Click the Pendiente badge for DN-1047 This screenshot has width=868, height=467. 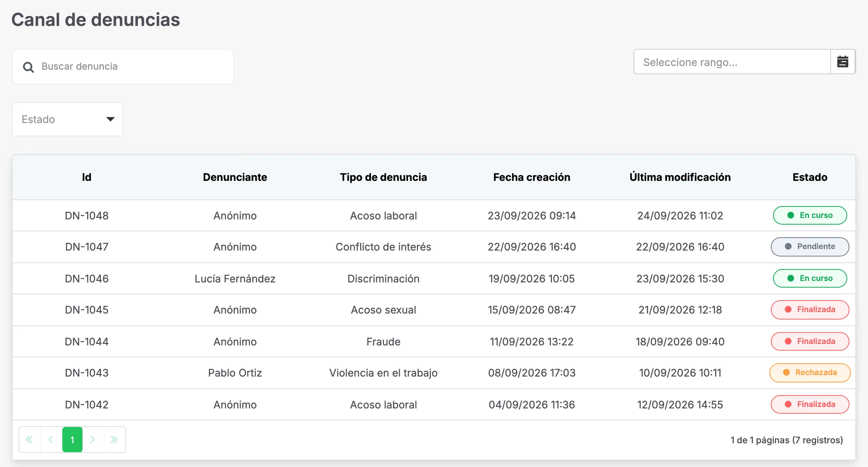(810, 247)
